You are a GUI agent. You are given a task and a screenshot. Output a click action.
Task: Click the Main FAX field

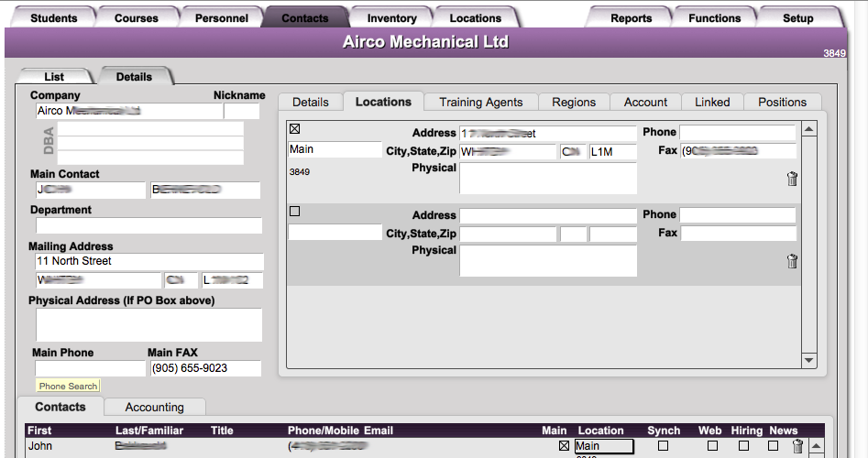(x=206, y=368)
